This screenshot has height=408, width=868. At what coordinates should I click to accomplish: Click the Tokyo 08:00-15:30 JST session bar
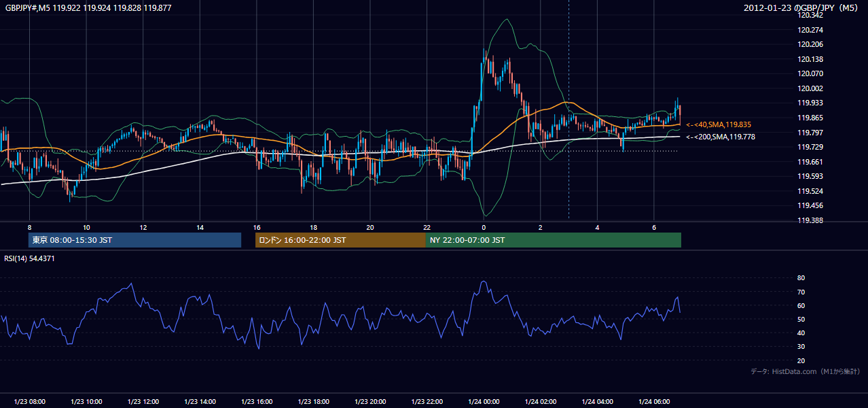pos(134,240)
